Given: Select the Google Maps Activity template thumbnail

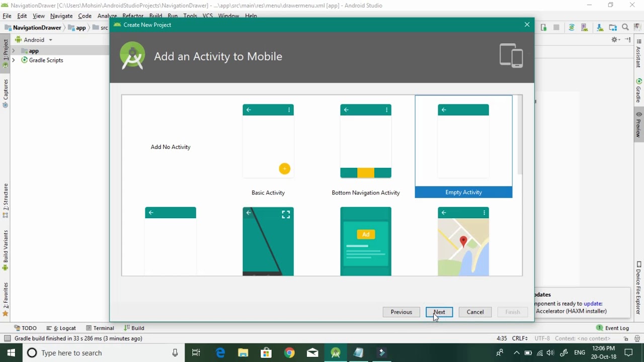Looking at the screenshot, I should pyautogui.click(x=463, y=241).
